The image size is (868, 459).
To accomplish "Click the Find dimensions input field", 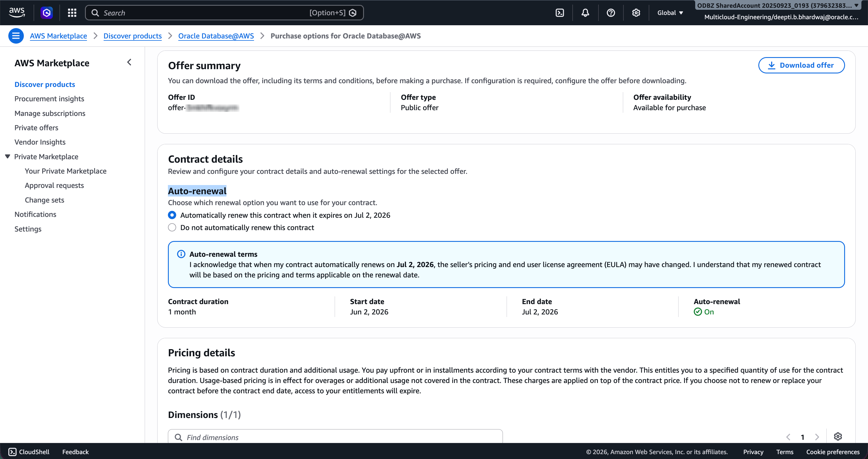I will click(x=335, y=437).
